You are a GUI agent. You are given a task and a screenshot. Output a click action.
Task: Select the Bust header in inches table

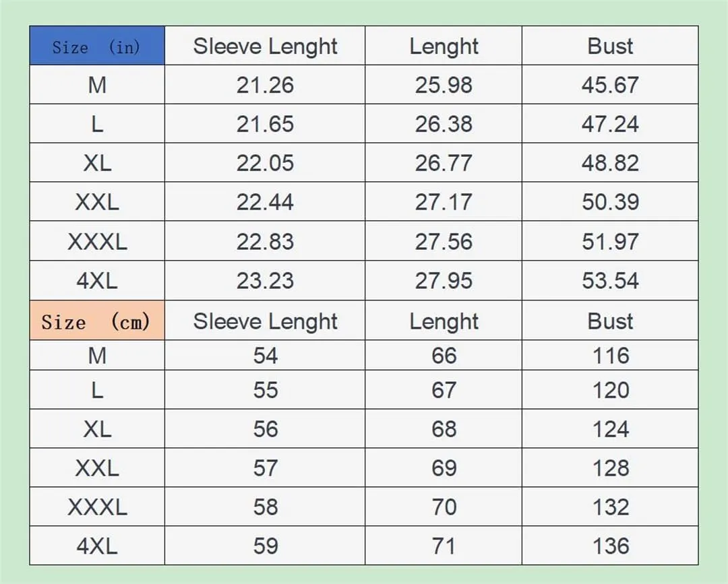pos(610,45)
